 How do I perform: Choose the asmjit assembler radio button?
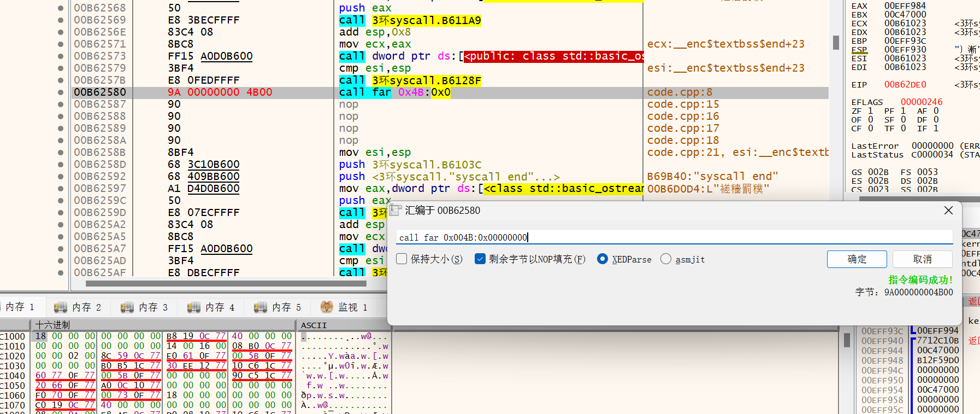tap(665, 259)
